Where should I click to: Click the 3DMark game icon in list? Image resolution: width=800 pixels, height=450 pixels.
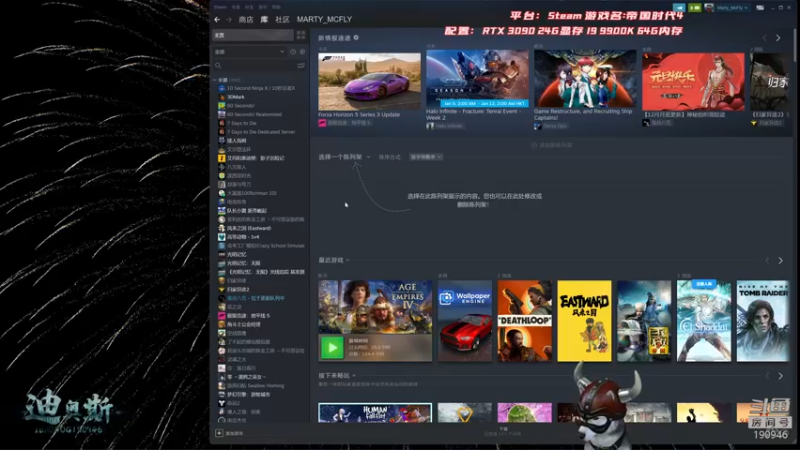221,97
